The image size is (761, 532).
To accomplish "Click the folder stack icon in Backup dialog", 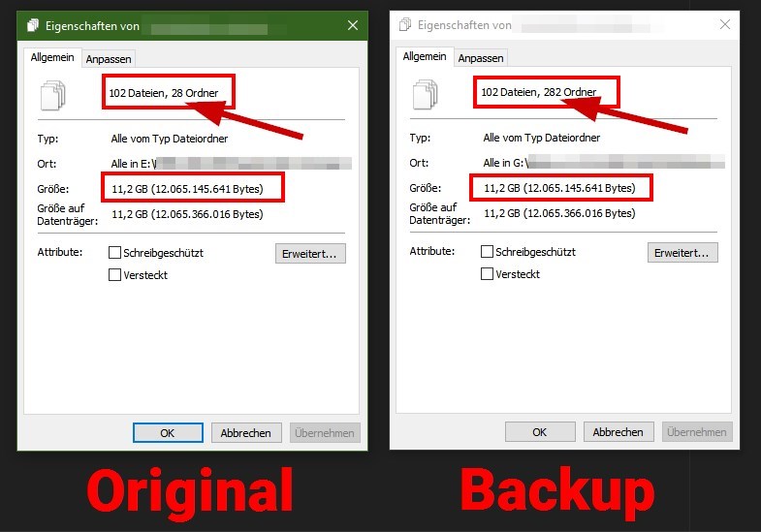I will tap(426, 94).
